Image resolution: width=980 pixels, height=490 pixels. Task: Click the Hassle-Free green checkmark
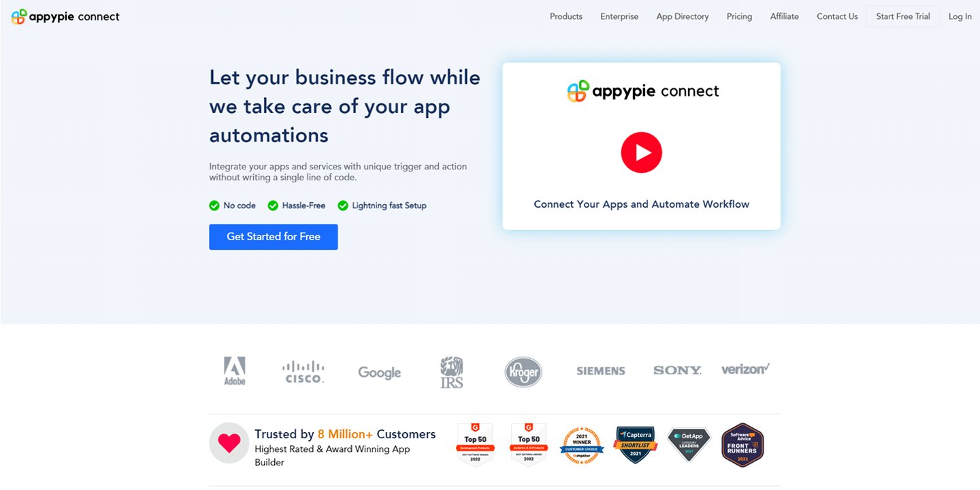[273, 206]
